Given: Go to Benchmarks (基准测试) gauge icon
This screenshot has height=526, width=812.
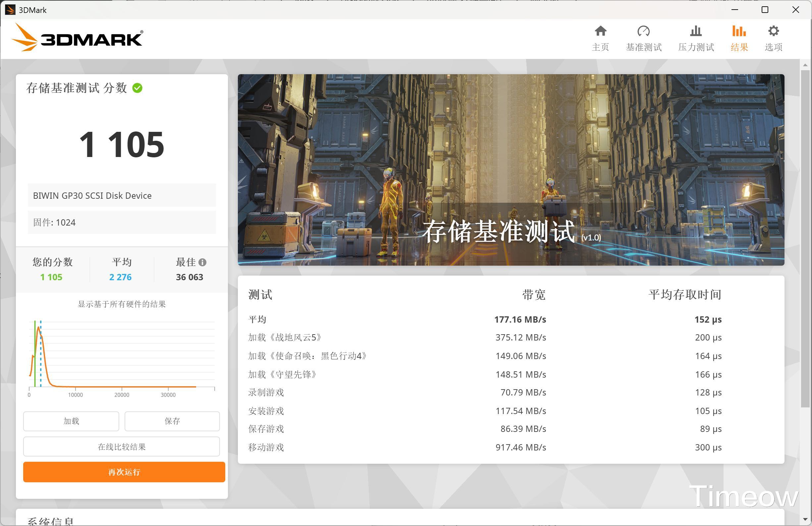Looking at the screenshot, I should point(643,32).
